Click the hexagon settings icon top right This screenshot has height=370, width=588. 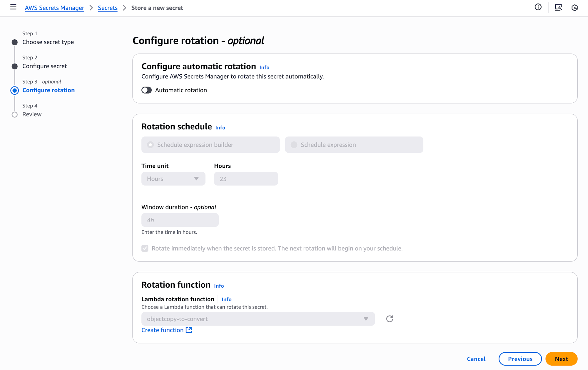pos(574,8)
